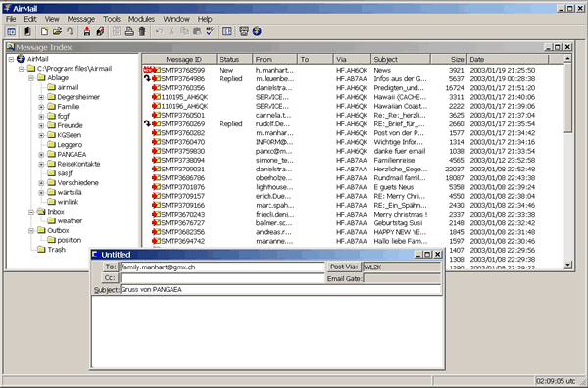
Task: Click the To address field with family.manhart@gmx.ch
Action: point(222,267)
